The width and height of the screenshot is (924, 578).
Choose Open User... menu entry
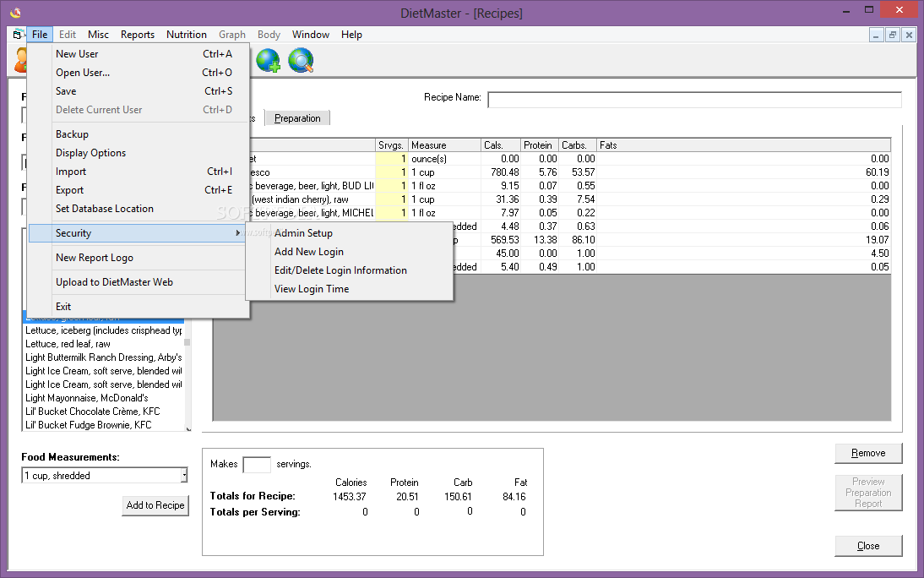[139, 73]
